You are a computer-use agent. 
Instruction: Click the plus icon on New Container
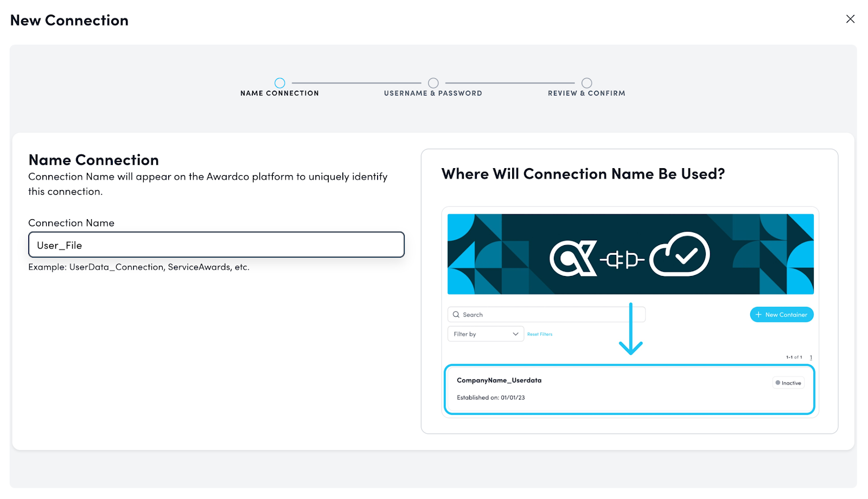point(758,315)
